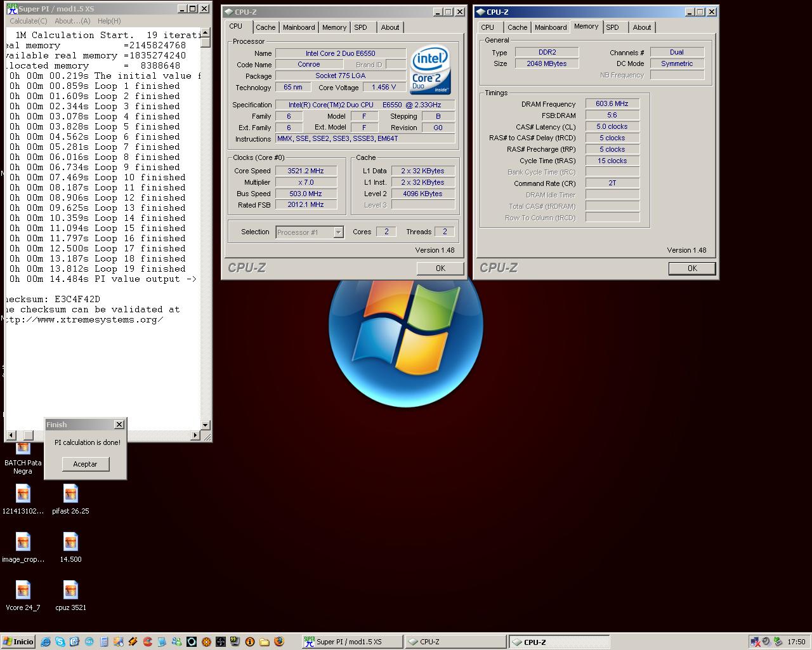This screenshot has width=812, height=650.
Task: Activate first CPU-Z taskbar button
Action: tap(455, 642)
